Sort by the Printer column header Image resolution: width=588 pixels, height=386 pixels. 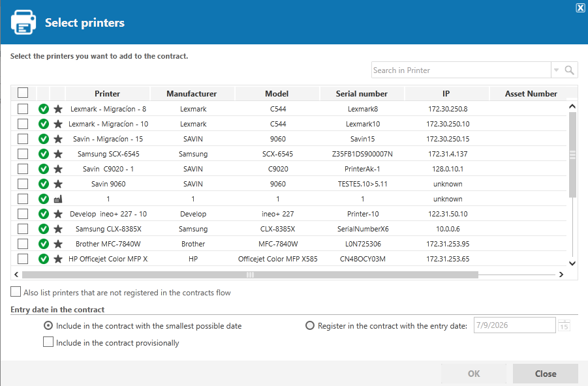click(107, 94)
